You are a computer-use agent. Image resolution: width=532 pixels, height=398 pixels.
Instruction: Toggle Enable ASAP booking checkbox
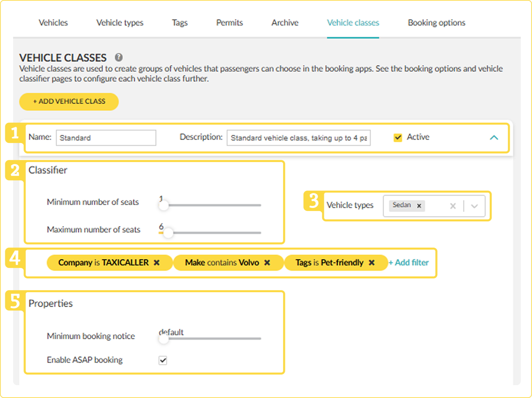point(163,360)
